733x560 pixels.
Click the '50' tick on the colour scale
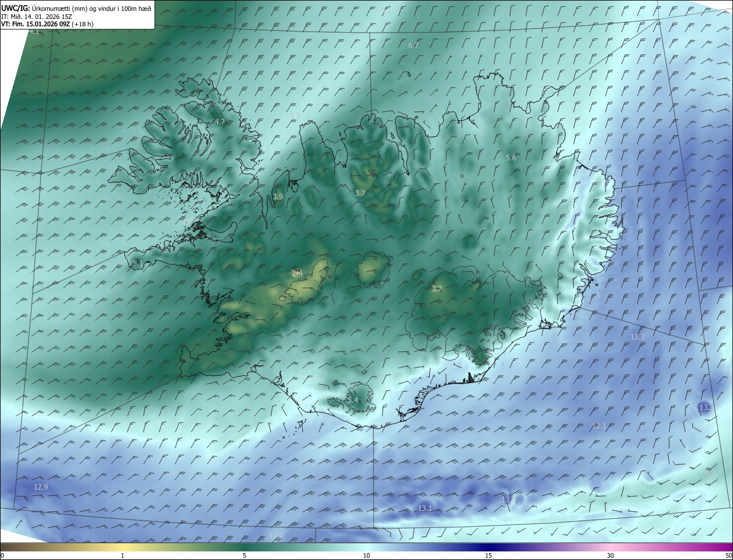pos(728,555)
